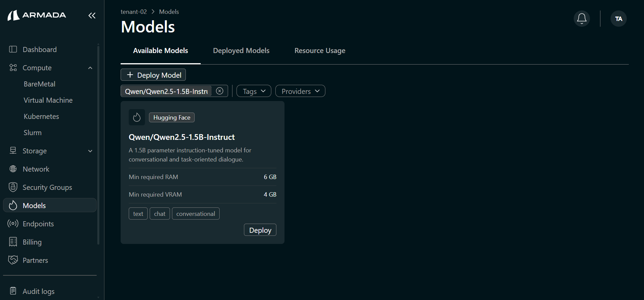Image resolution: width=644 pixels, height=300 pixels.
Task: Open Slurm under Compute
Action: pos(32,133)
